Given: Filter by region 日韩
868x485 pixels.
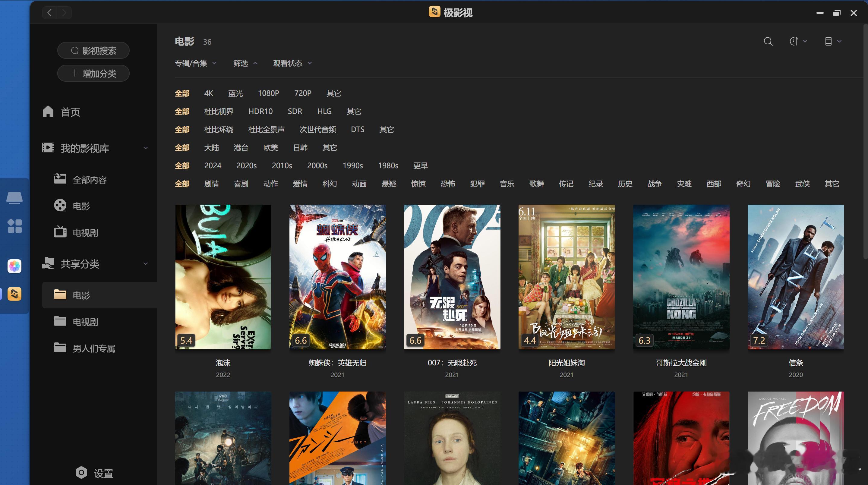Looking at the screenshot, I should (300, 148).
